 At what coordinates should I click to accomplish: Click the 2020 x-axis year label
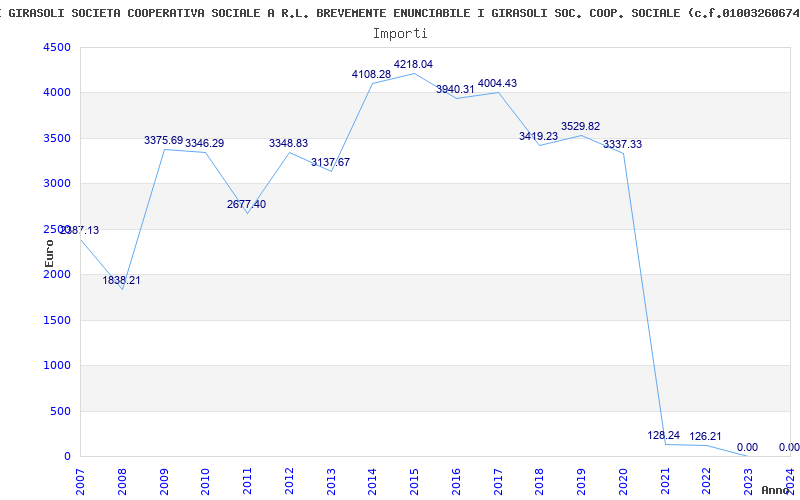(623, 481)
